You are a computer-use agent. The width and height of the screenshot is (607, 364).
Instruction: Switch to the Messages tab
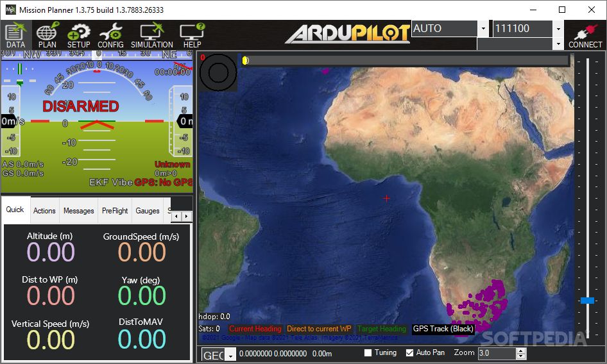78,211
